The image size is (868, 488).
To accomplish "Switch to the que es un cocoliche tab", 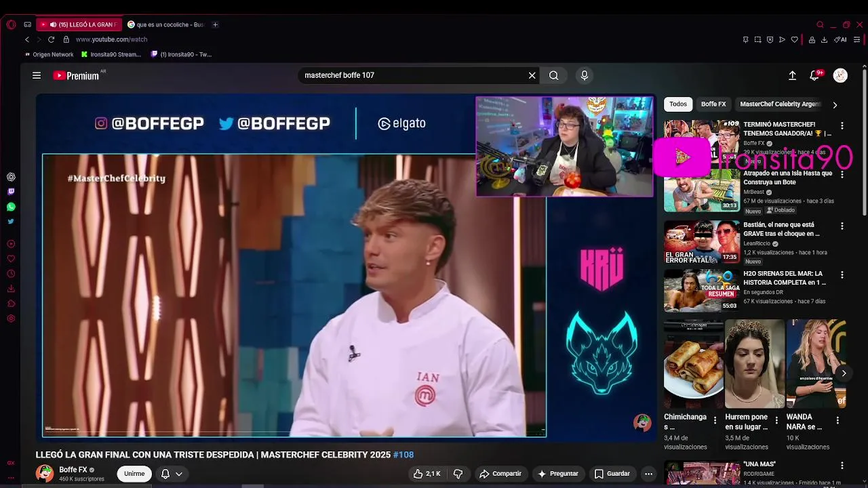I will coord(165,24).
